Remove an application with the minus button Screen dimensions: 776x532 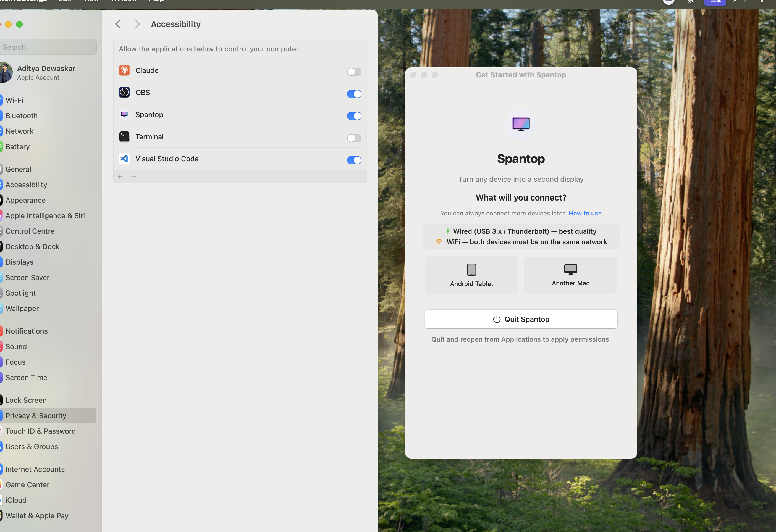(x=133, y=177)
